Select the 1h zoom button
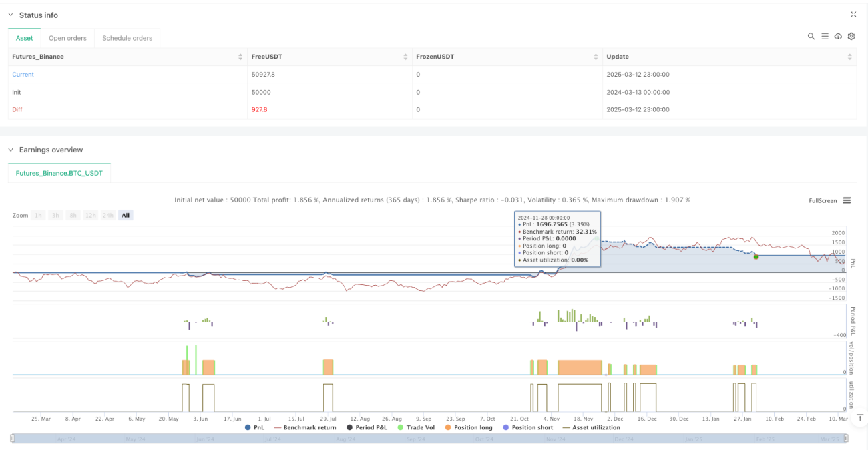868x450 pixels. pyautogui.click(x=39, y=215)
